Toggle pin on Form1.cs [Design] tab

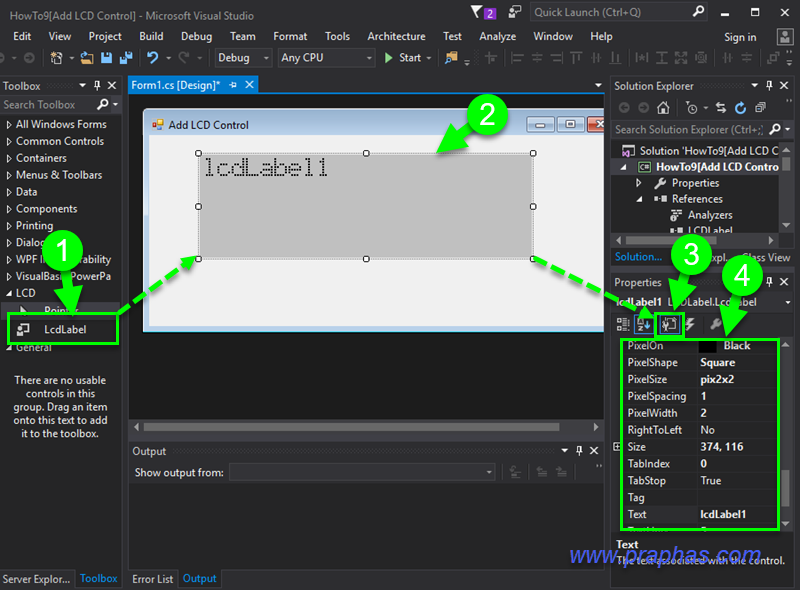tap(233, 85)
